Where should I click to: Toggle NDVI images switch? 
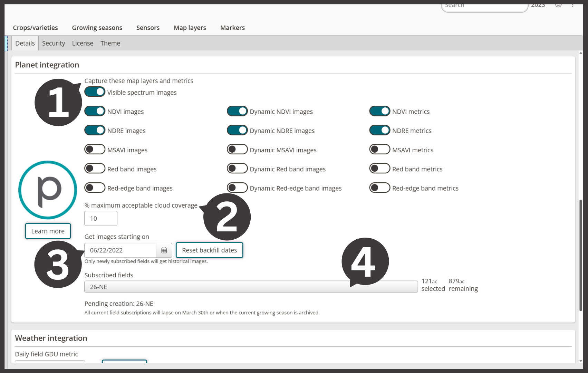click(x=95, y=111)
